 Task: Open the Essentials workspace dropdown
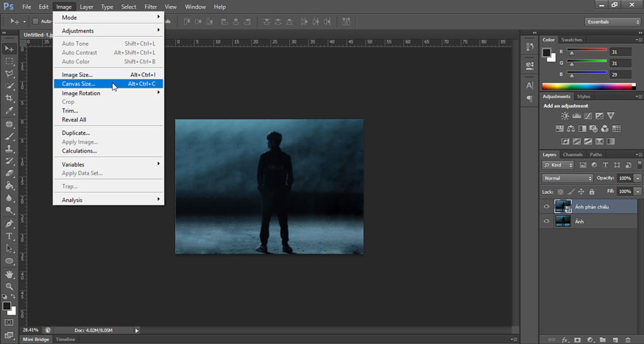(x=612, y=22)
